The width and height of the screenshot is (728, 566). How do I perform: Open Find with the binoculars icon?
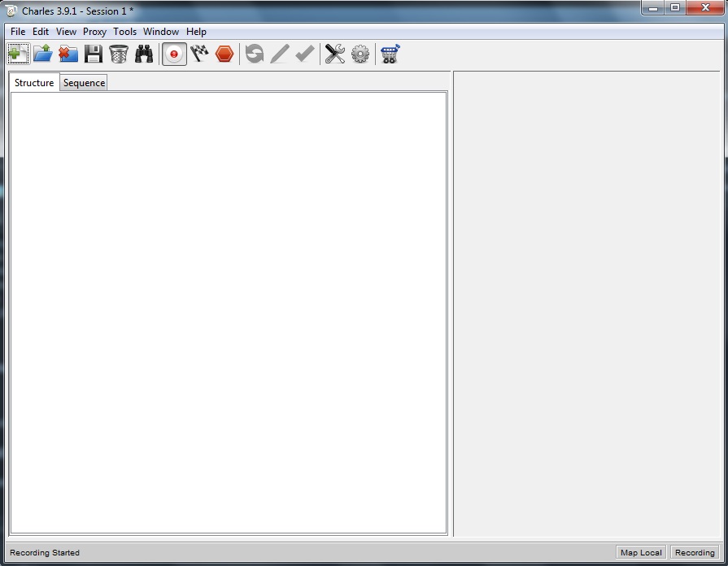point(144,54)
